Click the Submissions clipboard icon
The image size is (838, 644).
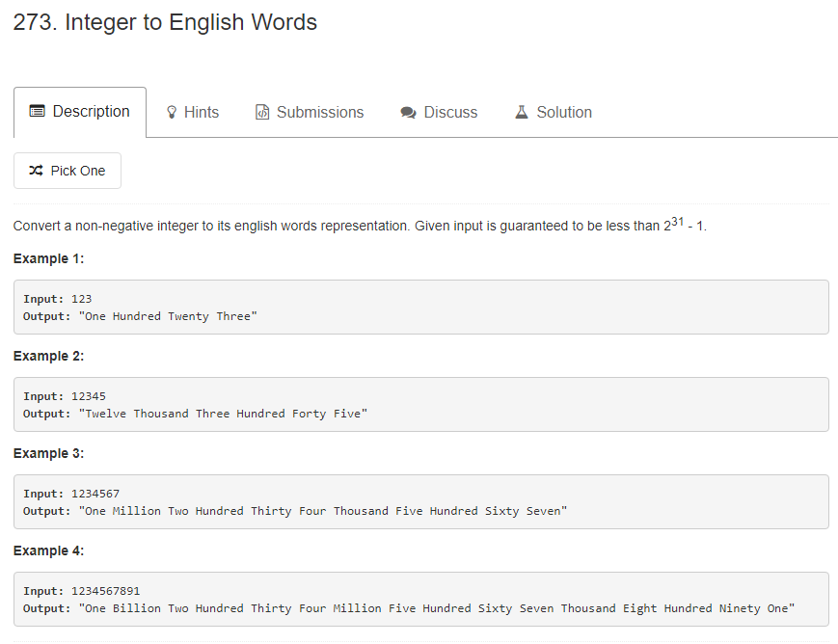[x=262, y=112]
